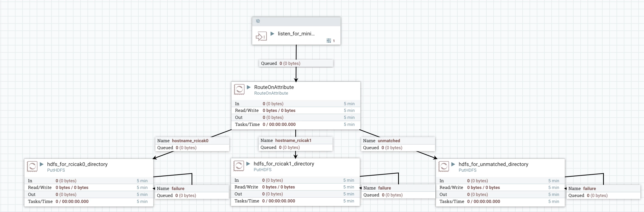The height and width of the screenshot is (212, 644).
Task: Click the Queued row under hostname_rcicak0
Action: click(192, 148)
